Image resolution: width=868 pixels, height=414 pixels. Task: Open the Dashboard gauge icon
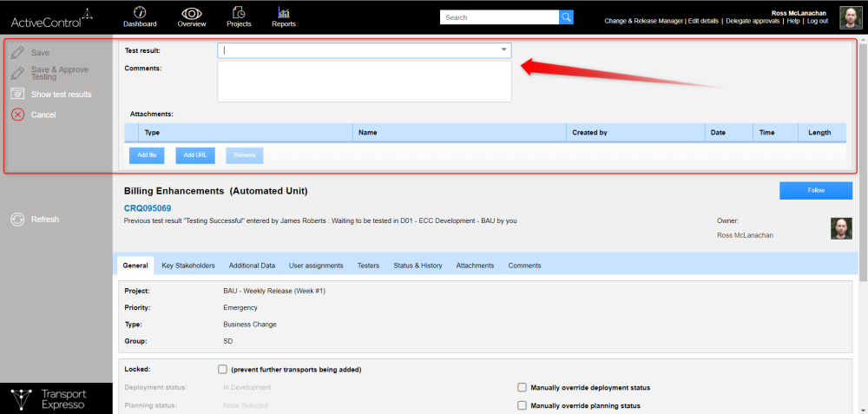[x=140, y=11]
